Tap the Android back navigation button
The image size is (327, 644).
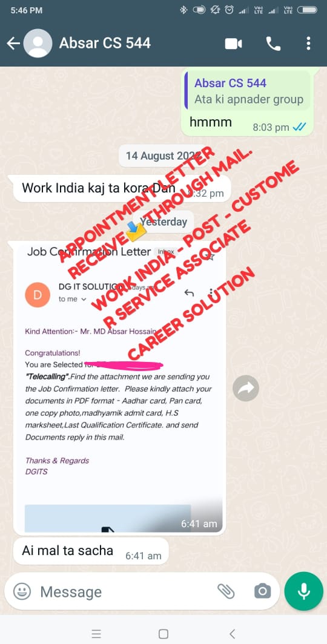[232, 634]
